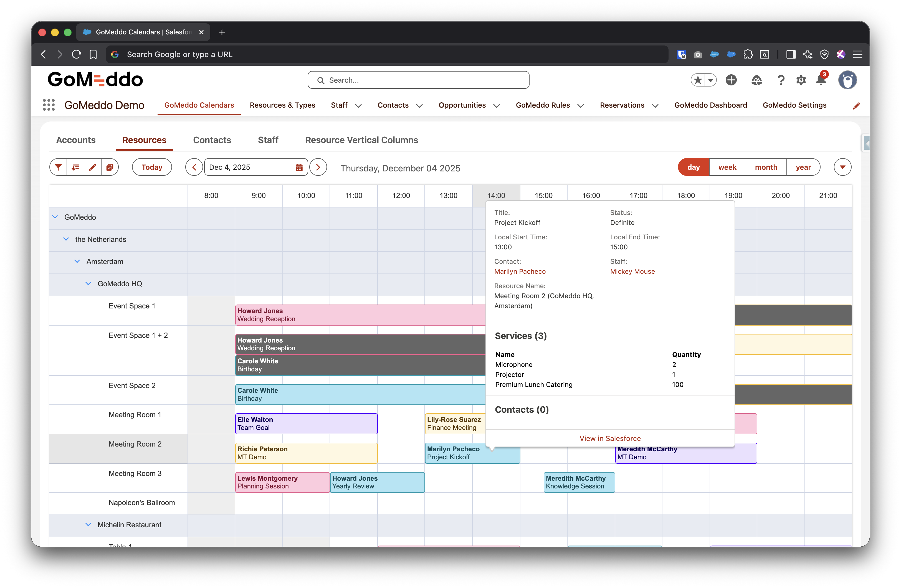Click the copy icon in calendar toolbar
This screenshot has width=901, height=588.
click(110, 167)
